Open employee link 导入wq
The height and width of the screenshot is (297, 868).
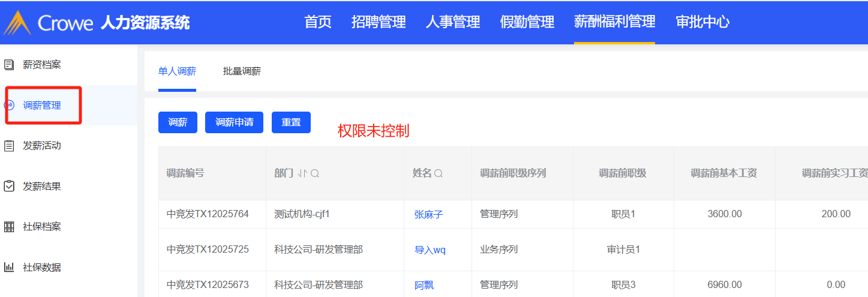(x=430, y=250)
